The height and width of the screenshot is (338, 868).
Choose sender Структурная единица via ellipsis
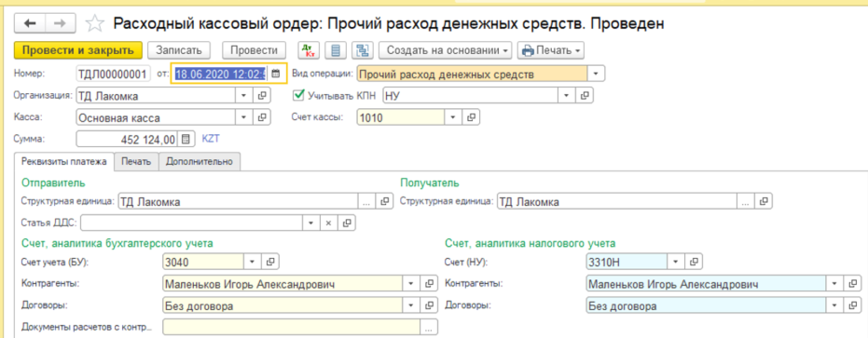coord(365,202)
